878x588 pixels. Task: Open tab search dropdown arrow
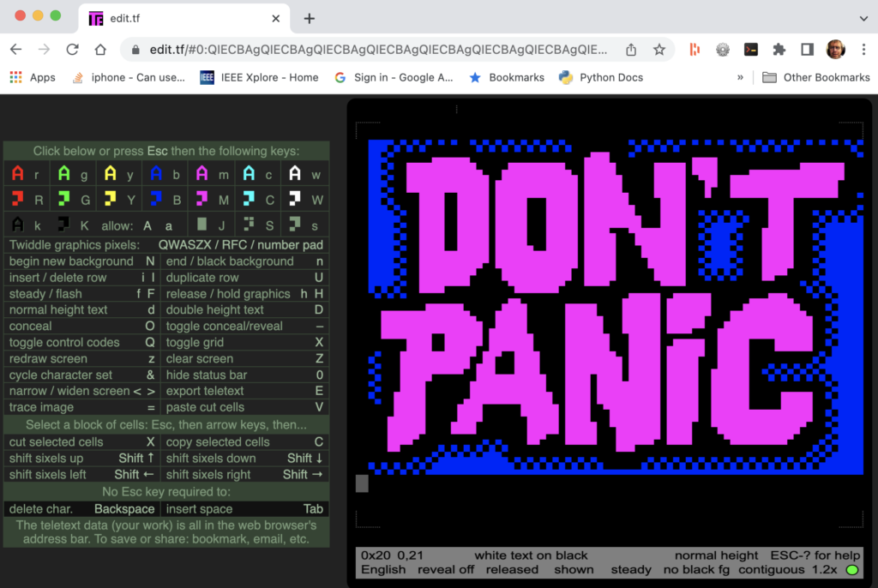pos(863,19)
